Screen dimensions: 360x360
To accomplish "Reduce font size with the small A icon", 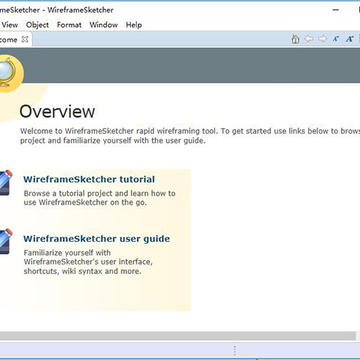I will [336, 39].
